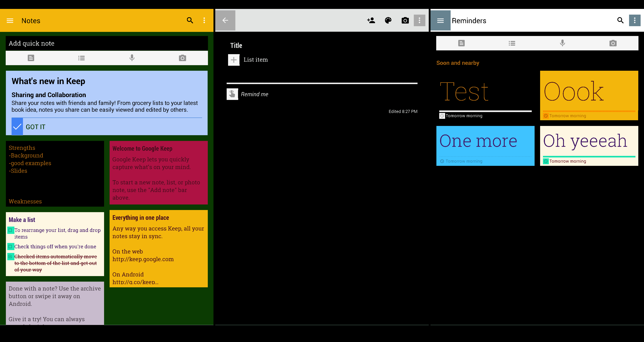Check 'Check things off when you're done'

pos(10,247)
